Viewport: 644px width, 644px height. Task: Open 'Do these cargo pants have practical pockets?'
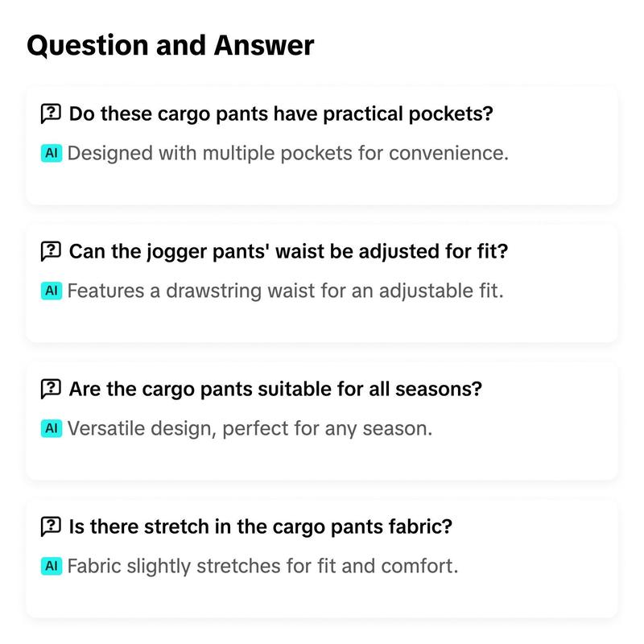click(281, 114)
